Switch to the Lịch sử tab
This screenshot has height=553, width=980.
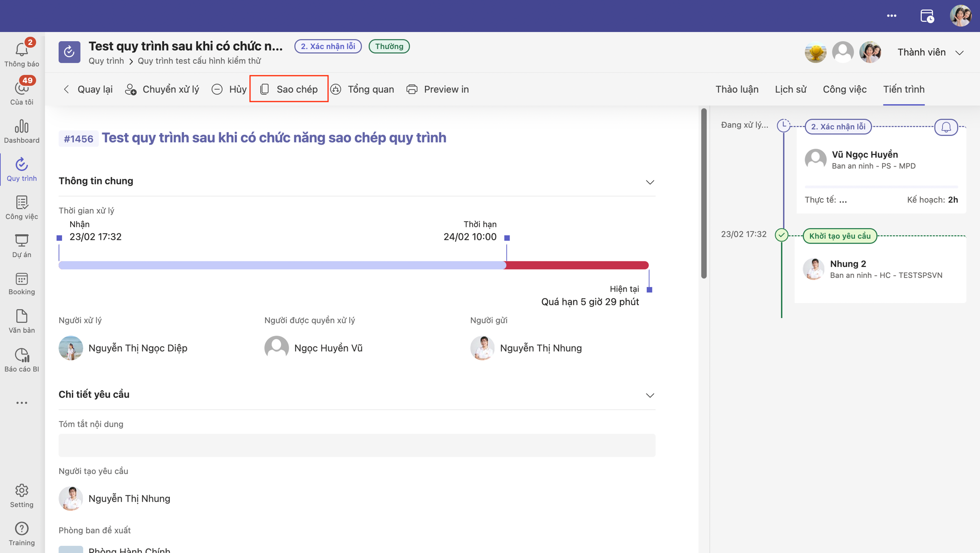(790, 89)
